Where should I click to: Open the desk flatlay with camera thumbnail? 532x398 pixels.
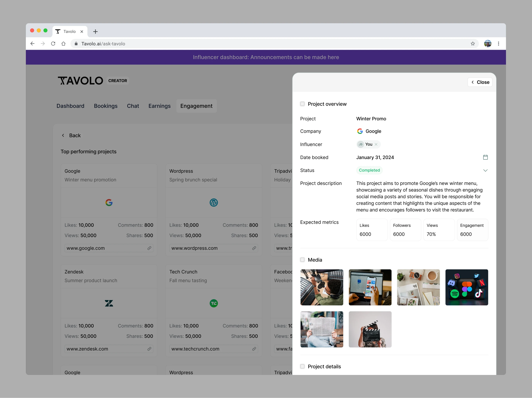click(418, 287)
